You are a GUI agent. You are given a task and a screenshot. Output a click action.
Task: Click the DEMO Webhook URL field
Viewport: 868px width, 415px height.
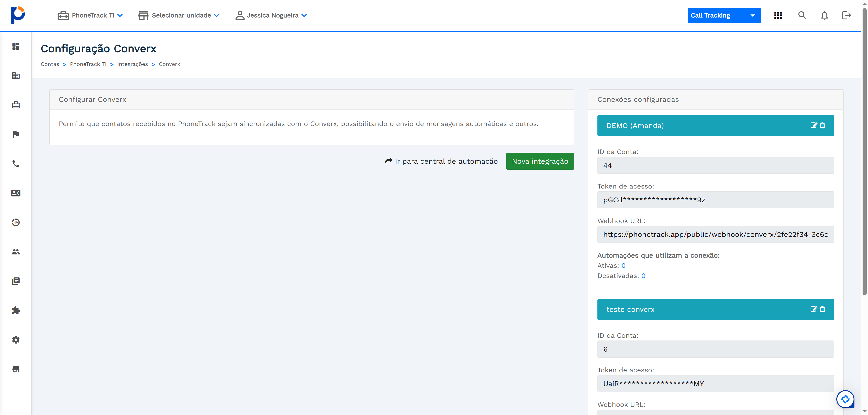(x=715, y=234)
